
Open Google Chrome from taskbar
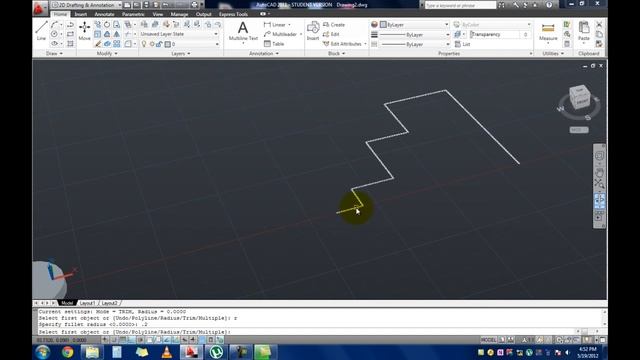68,352
